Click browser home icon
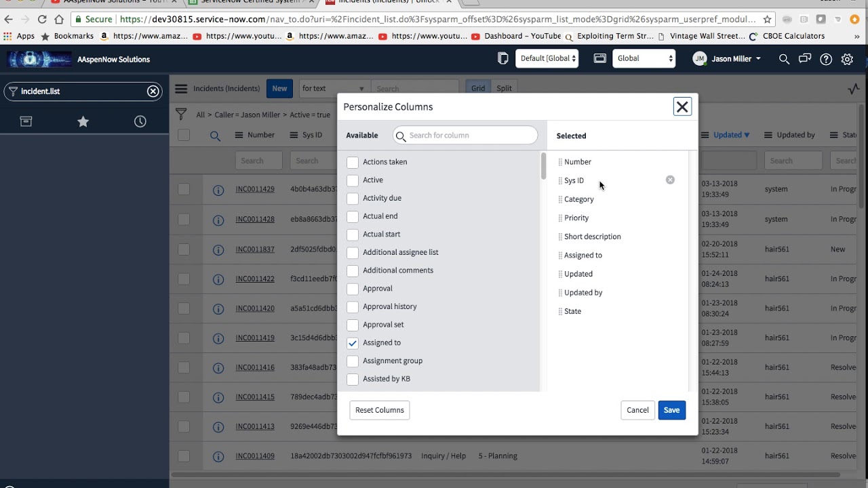The height and width of the screenshot is (488, 868). [x=59, y=20]
